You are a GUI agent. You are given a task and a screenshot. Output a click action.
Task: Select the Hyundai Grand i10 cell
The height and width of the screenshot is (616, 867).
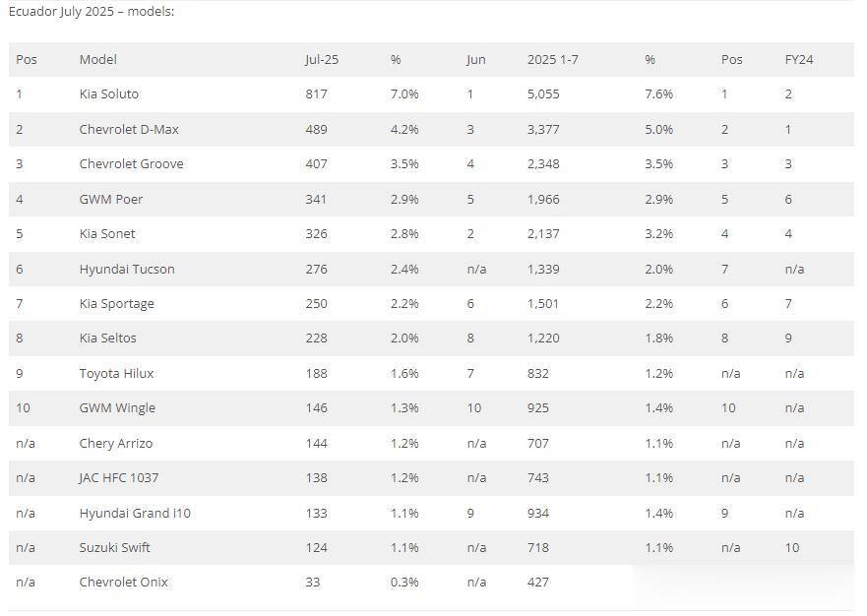tap(135, 513)
